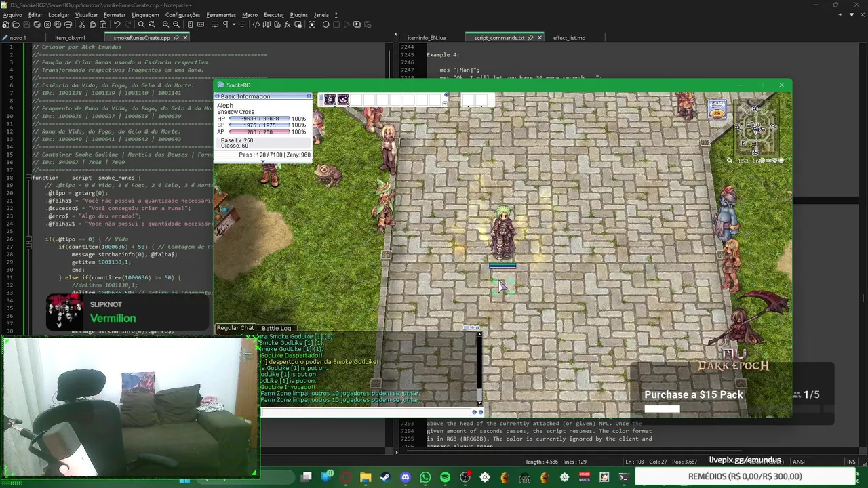
Task: Click the Document Map icon
Action: tap(267, 24)
